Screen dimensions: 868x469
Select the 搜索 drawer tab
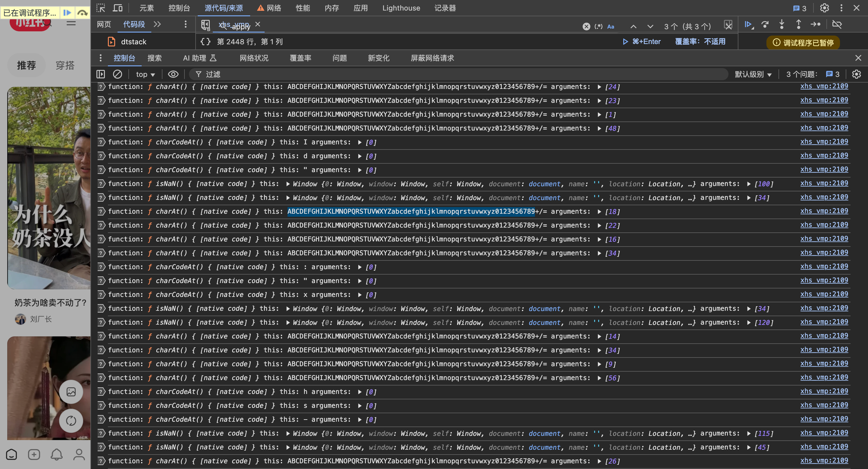(154, 58)
